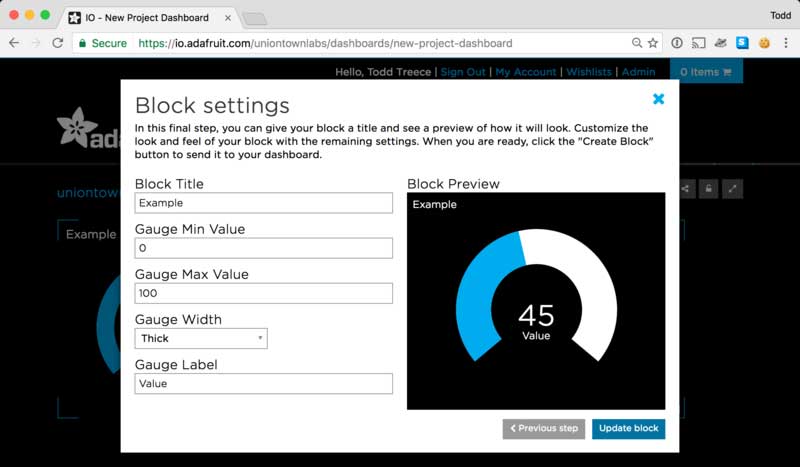800x467 pixels.
Task: Open a new browser tab
Action: (254, 18)
